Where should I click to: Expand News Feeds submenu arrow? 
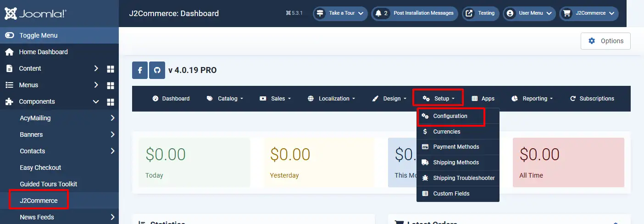tap(112, 217)
